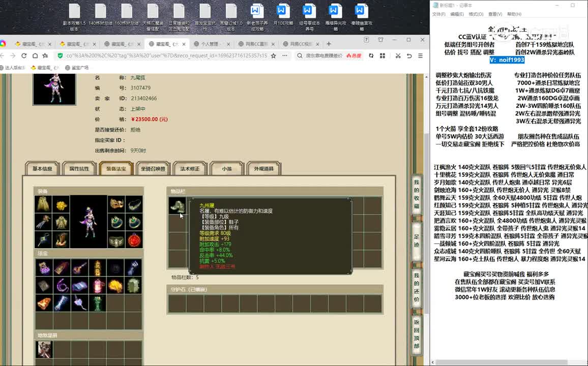This screenshot has height=366, width=588.
Task: Bookmark page with address bar star
Action: 273,55
